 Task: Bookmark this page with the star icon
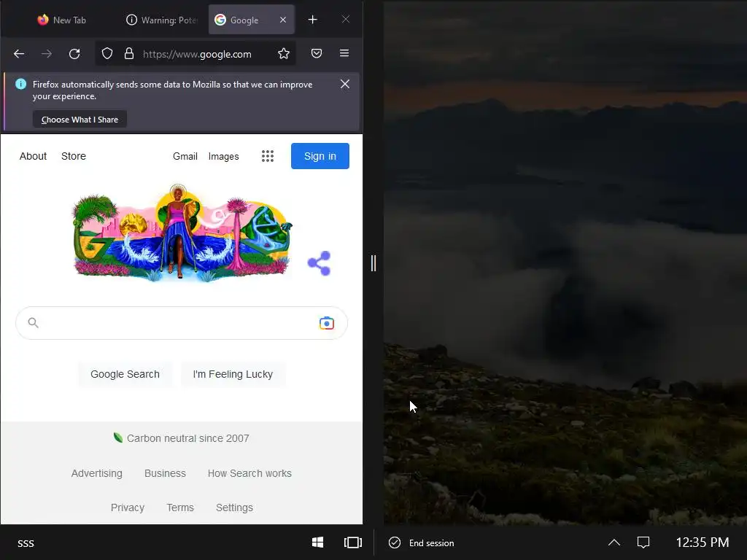coord(284,53)
